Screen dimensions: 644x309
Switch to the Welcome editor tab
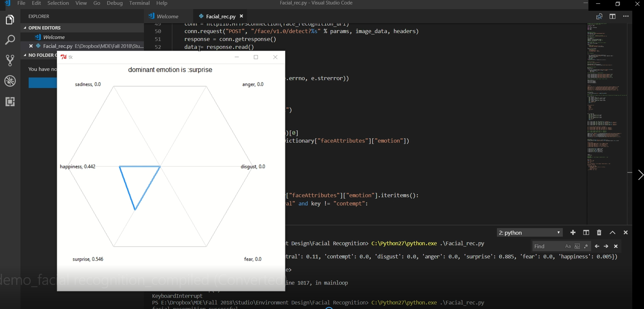point(168,16)
